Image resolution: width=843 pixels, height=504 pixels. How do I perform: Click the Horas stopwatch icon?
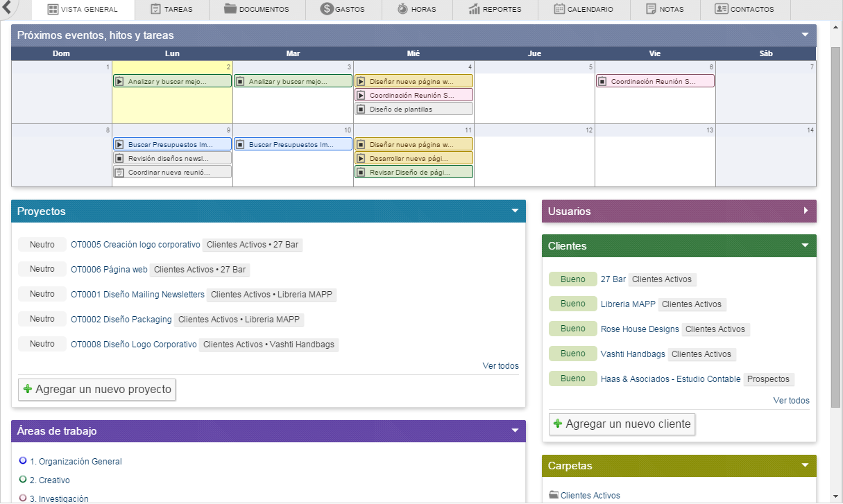(x=403, y=9)
